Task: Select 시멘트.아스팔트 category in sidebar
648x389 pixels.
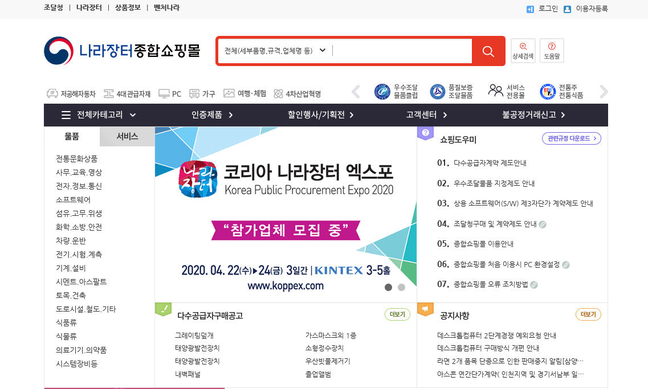Action: tap(81, 282)
